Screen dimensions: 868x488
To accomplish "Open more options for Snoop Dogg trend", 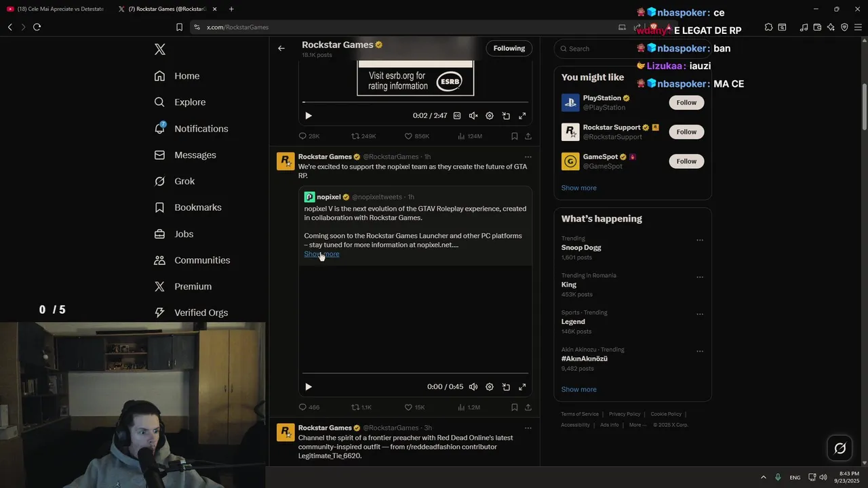I will pos(700,240).
